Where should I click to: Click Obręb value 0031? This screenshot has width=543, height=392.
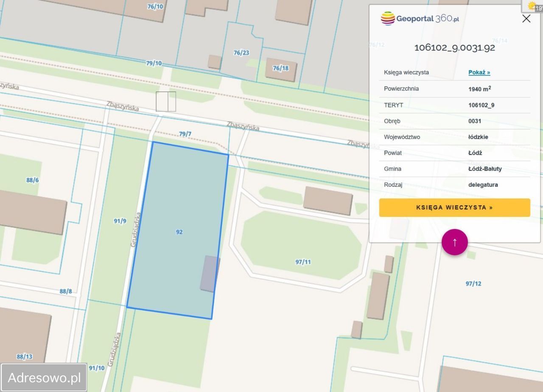[475, 121]
